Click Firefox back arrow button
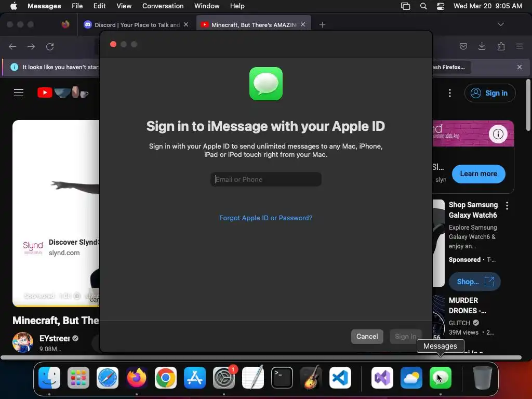Image resolution: width=532 pixels, height=399 pixels. [12, 46]
